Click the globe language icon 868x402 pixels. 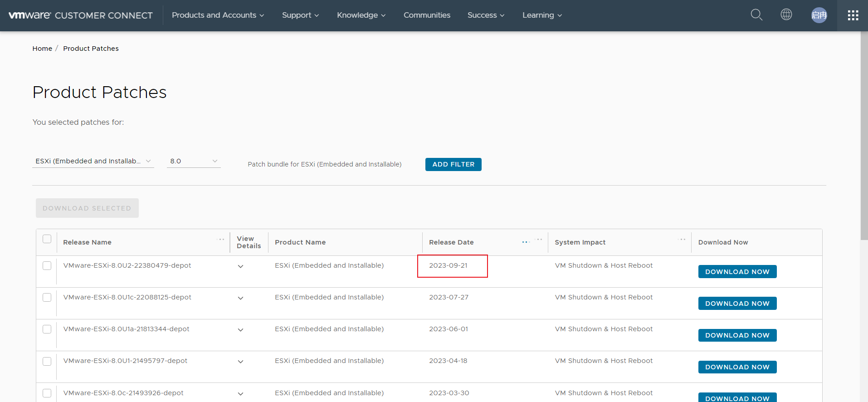786,15
